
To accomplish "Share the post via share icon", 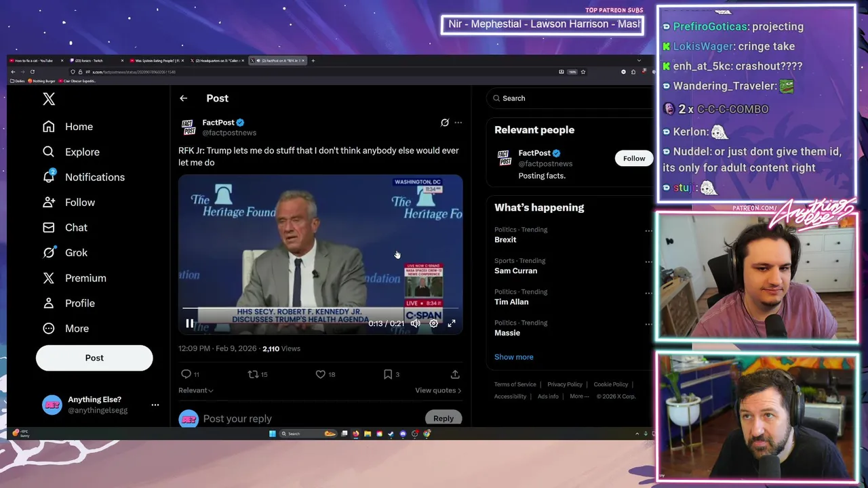I will tap(455, 374).
